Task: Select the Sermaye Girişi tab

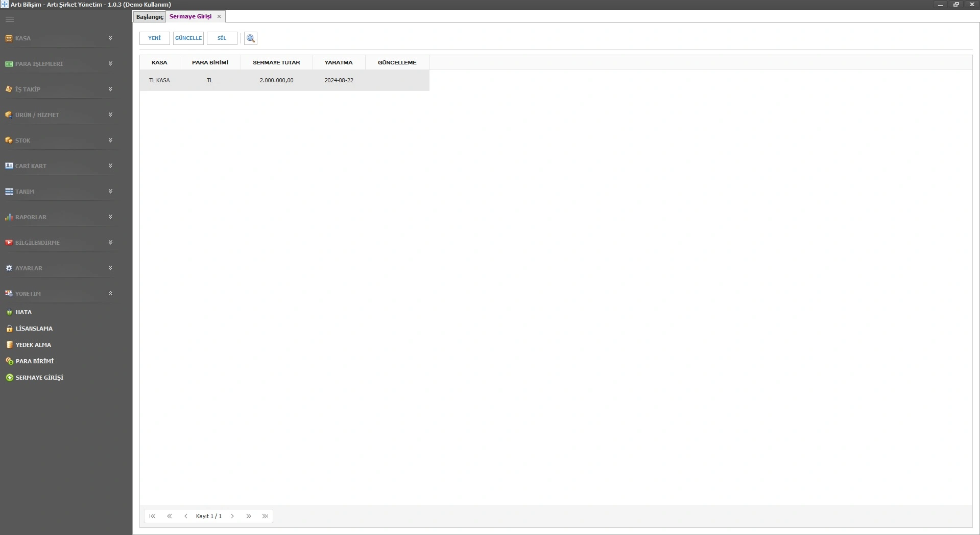Action: [190, 16]
